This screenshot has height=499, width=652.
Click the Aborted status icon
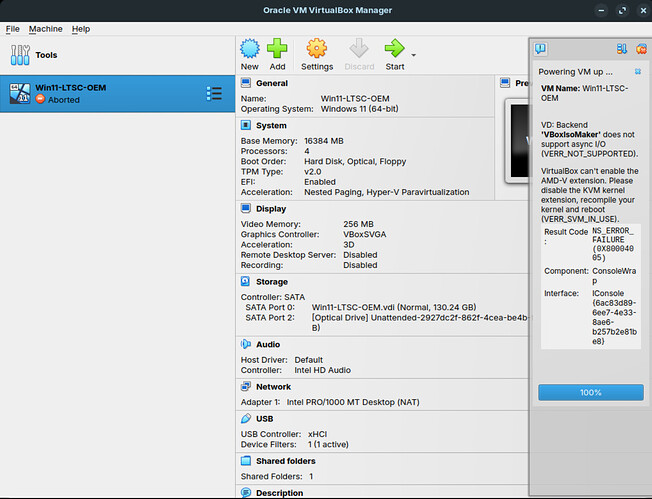point(40,99)
